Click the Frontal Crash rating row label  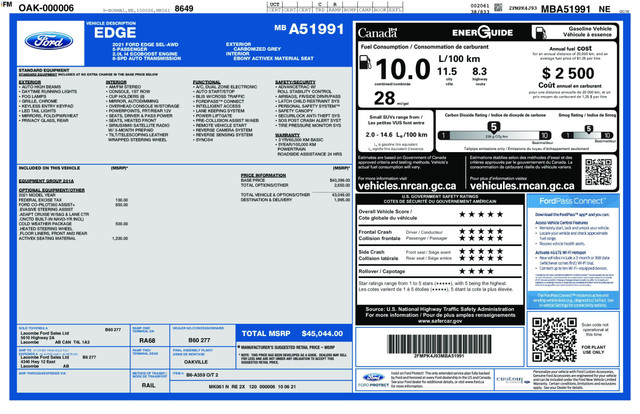(379, 235)
